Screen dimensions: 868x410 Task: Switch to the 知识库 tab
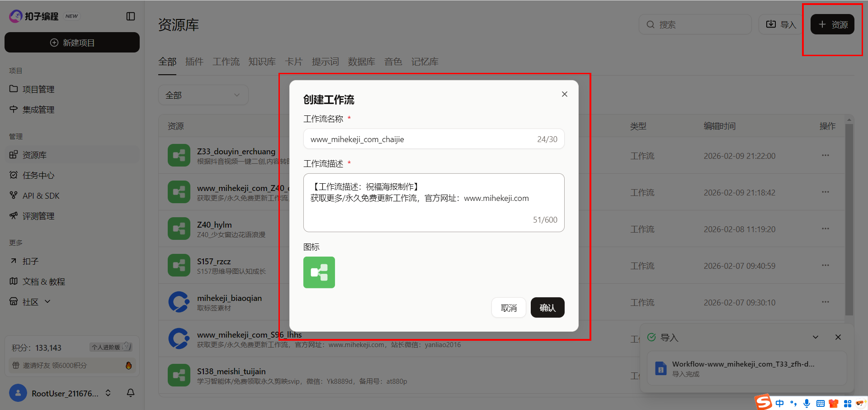tap(262, 62)
